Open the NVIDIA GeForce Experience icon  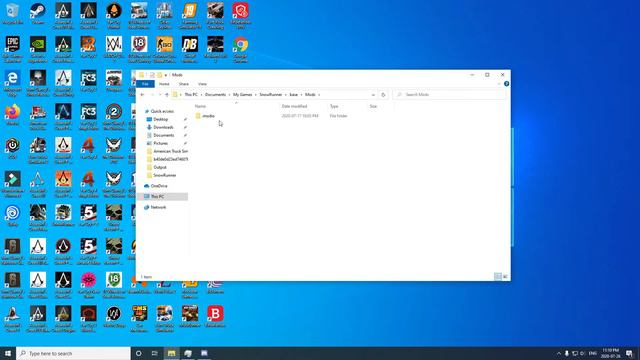click(38, 45)
